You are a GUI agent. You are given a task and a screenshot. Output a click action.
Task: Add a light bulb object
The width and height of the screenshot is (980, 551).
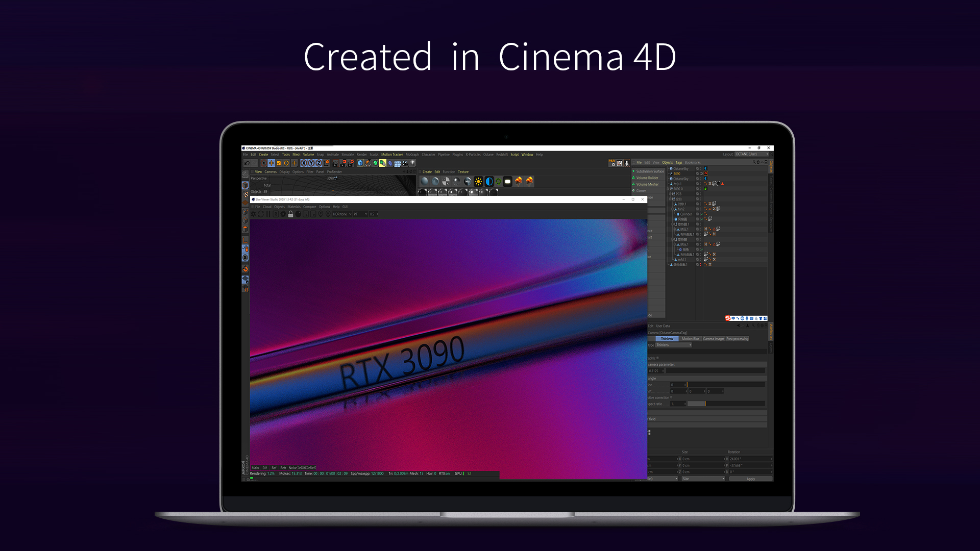click(412, 163)
